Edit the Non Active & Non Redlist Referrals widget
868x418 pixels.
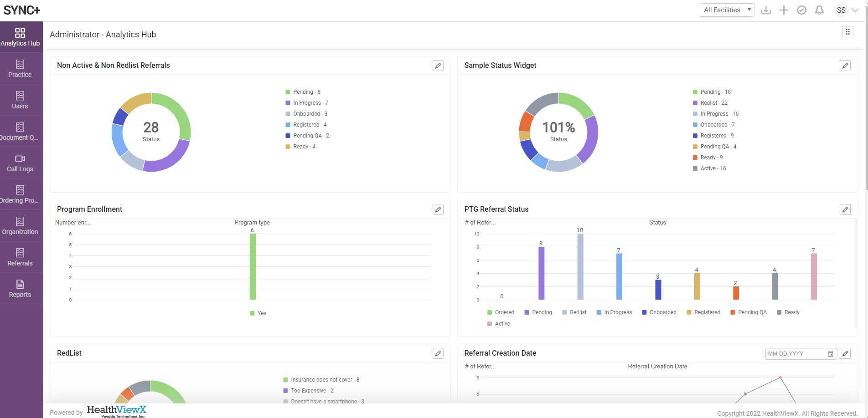[x=438, y=66]
